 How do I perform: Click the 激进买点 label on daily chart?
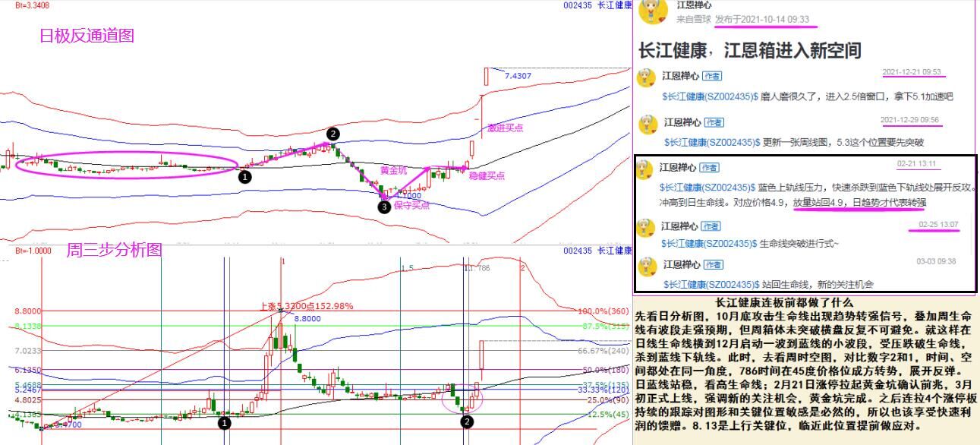coord(506,128)
